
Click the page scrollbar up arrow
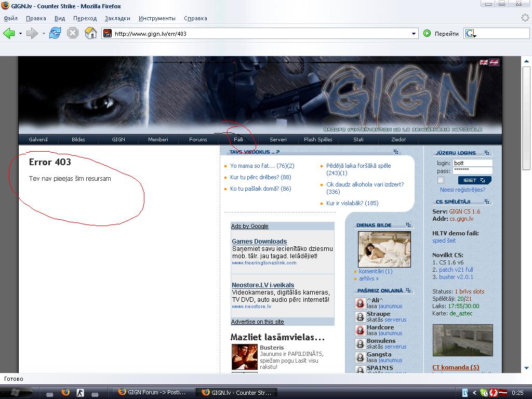[x=526, y=61]
